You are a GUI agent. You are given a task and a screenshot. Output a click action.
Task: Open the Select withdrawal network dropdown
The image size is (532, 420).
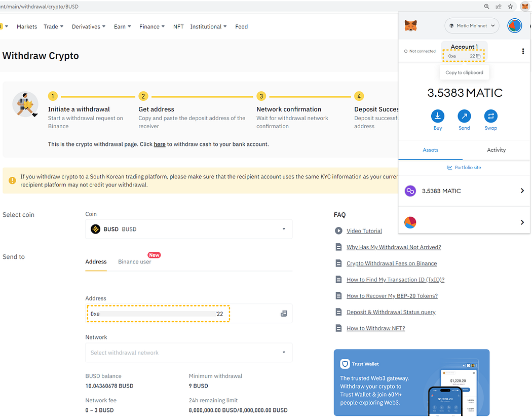click(188, 353)
